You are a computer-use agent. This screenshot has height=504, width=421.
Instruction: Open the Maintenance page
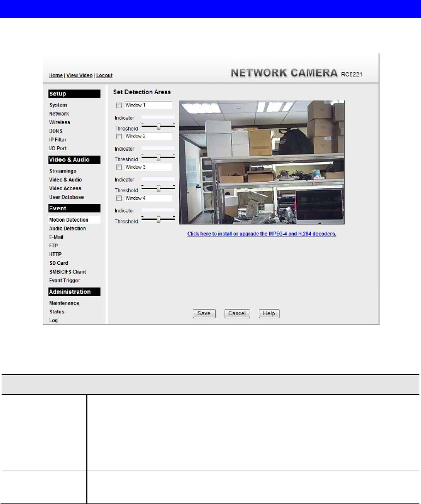64,303
